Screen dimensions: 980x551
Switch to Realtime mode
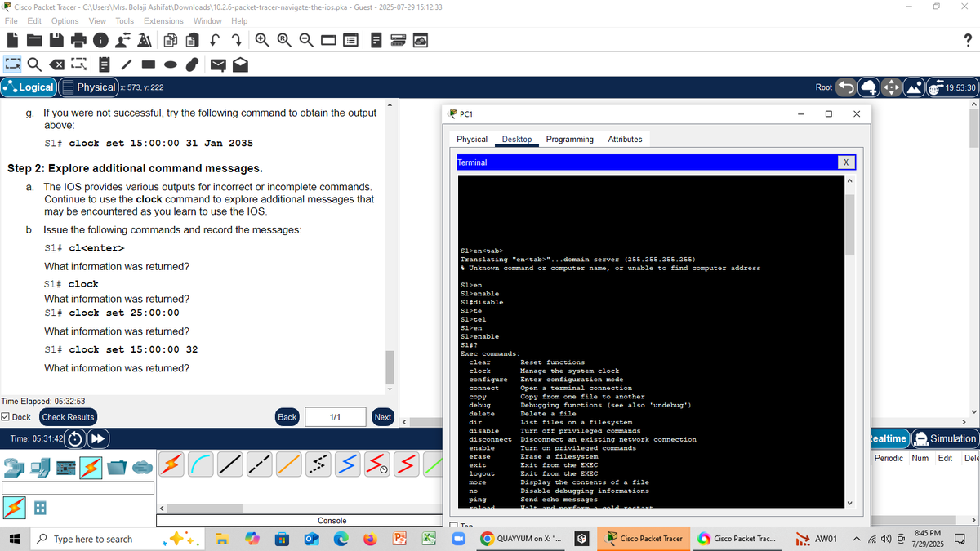pos(889,438)
